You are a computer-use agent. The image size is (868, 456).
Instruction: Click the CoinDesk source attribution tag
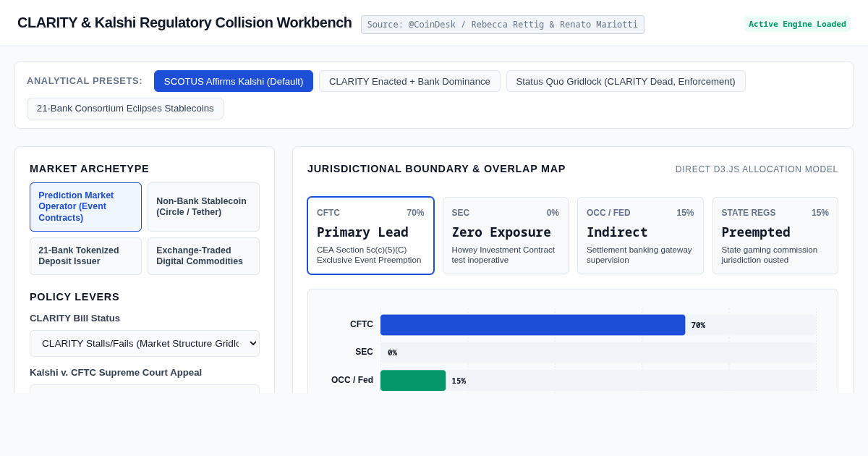pos(503,25)
